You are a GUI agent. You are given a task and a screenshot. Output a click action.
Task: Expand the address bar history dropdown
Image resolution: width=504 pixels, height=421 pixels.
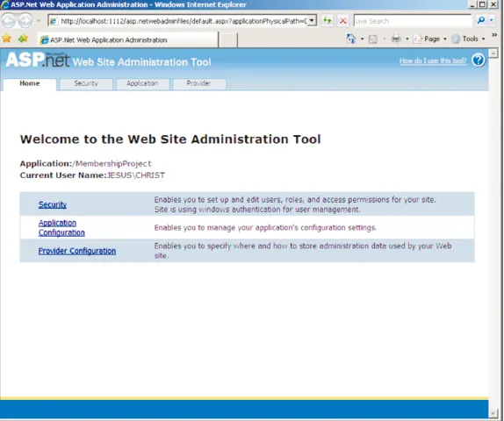(x=312, y=21)
